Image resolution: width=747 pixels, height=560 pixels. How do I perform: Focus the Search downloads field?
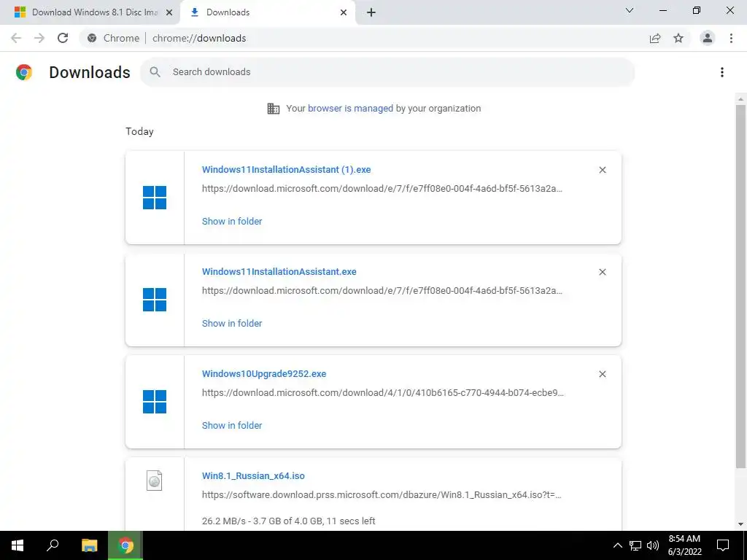[x=387, y=72]
